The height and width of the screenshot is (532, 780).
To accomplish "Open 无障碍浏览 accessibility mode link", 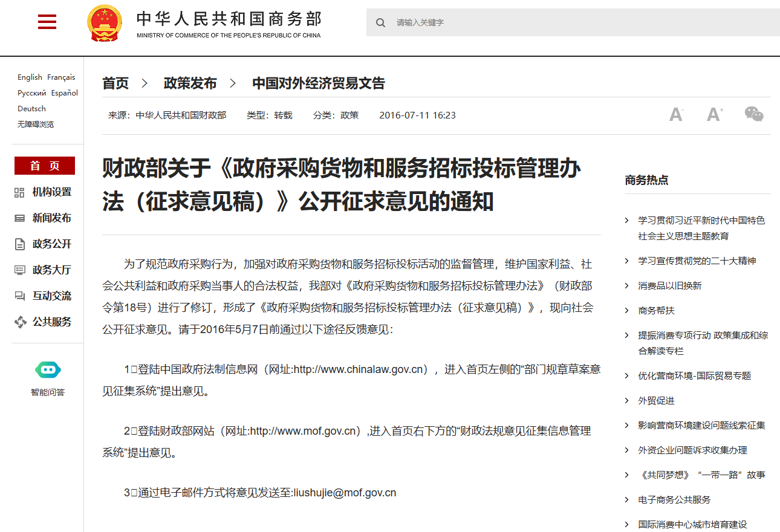I will pyautogui.click(x=36, y=125).
